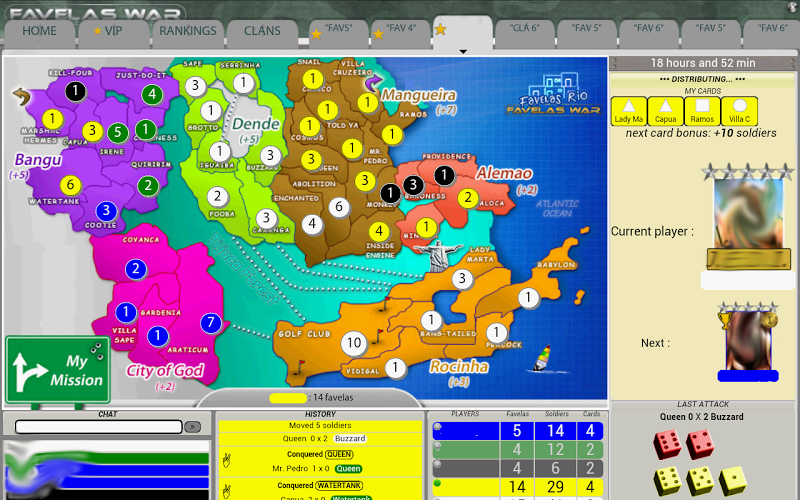Screen dimensions: 800x500
Task: Select the Capua triangle card
Action: point(665,111)
